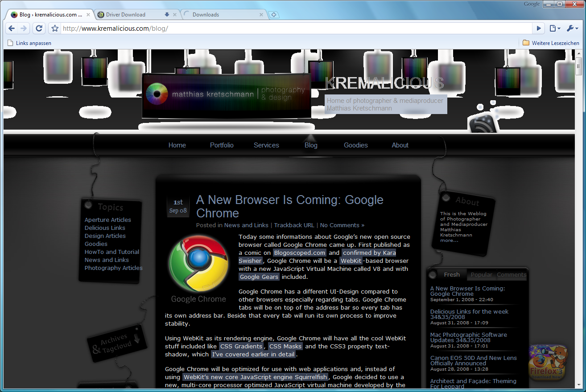Click the matthias kretschmann logo banner
This screenshot has width=586, height=392.
(227, 95)
